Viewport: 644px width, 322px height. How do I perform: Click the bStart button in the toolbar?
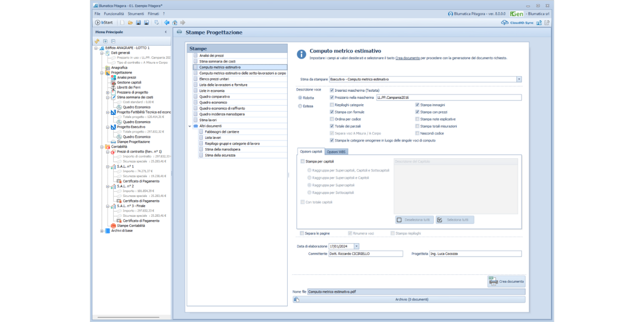[104, 23]
